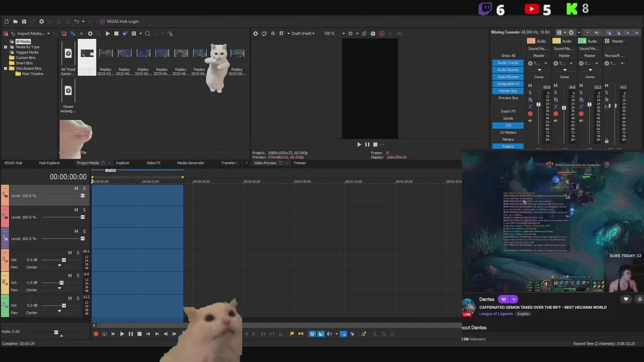Viewport: 644px width, 362px height.
Task: Mute the Master channel in mixer
Action: pos(606,86)
